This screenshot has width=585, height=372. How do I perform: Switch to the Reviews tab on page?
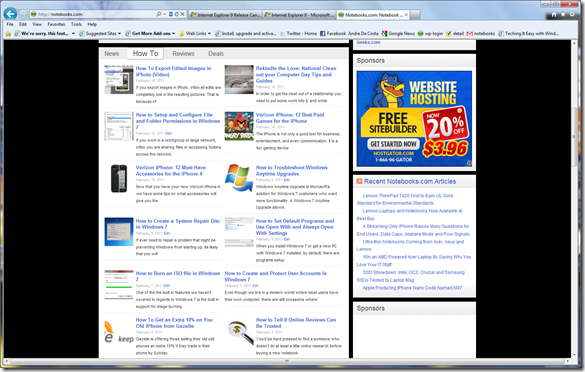[x=183, y=54]
